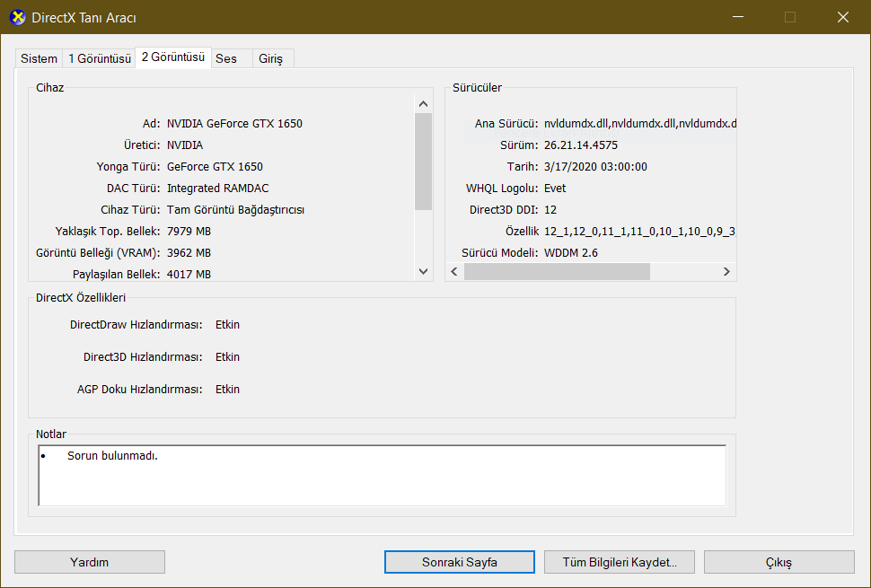Open the Ses tab
The height and width of the screenshot is (588, 871).
pyautogui.click(x=232, y=58)
